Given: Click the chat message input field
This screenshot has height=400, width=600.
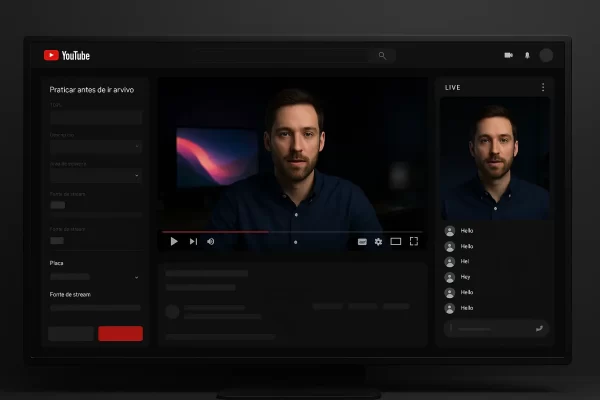Looking at the screenshot, I should click(492, 328).
